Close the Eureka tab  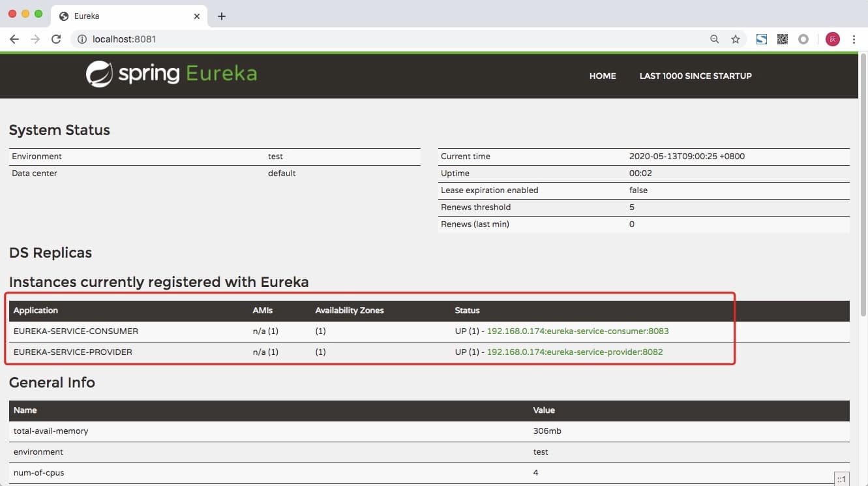point(197,16)
